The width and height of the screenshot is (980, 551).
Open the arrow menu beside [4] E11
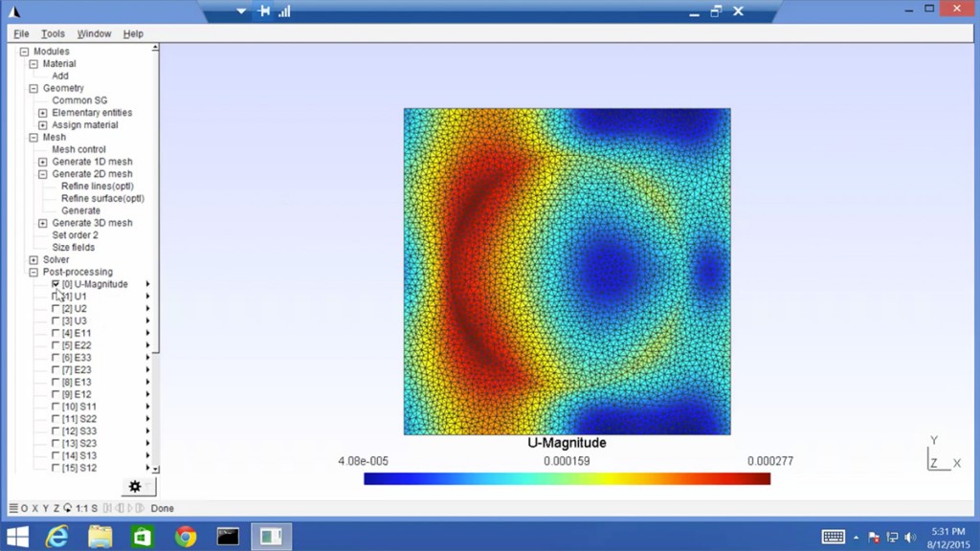tap(147, 333)
